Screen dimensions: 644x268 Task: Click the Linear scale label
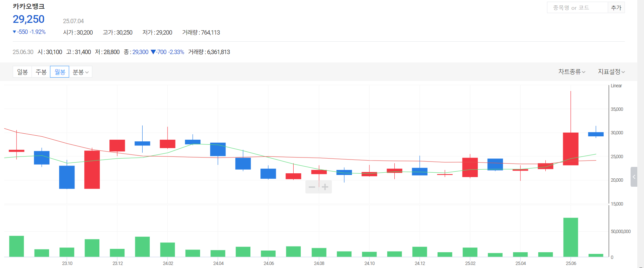coord(616,86)
